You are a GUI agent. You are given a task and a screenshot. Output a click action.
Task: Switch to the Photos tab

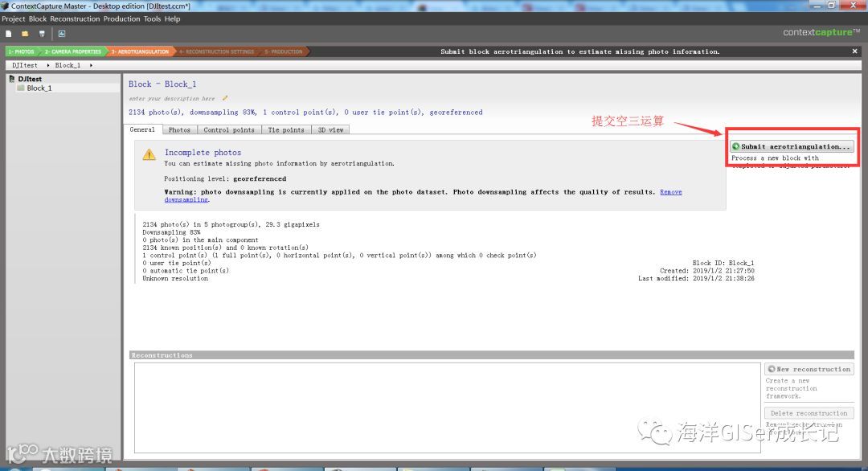[x=179, y=130]
